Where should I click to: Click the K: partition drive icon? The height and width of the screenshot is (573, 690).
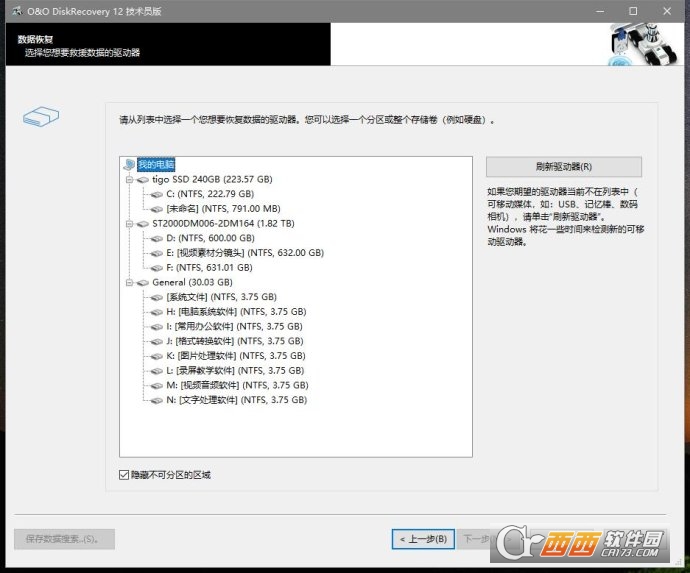pyautogui.click(x=156, y=356)
